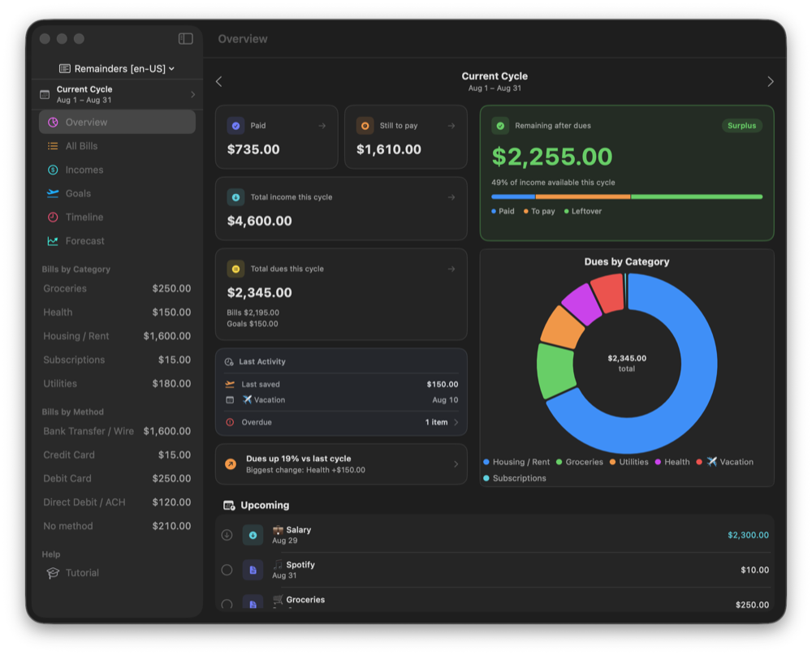Screen dimensions: 812x655
Task: Click the Total dues yellow icon
Action: click(235, 269)
